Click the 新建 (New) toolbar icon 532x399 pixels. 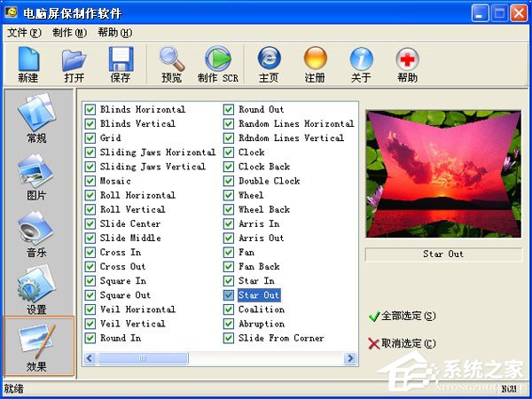coord(28,63)
